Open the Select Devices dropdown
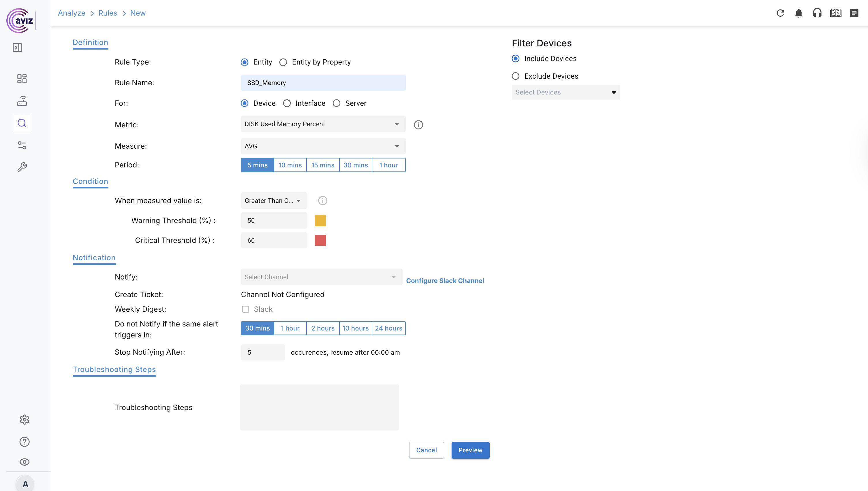 565,92
